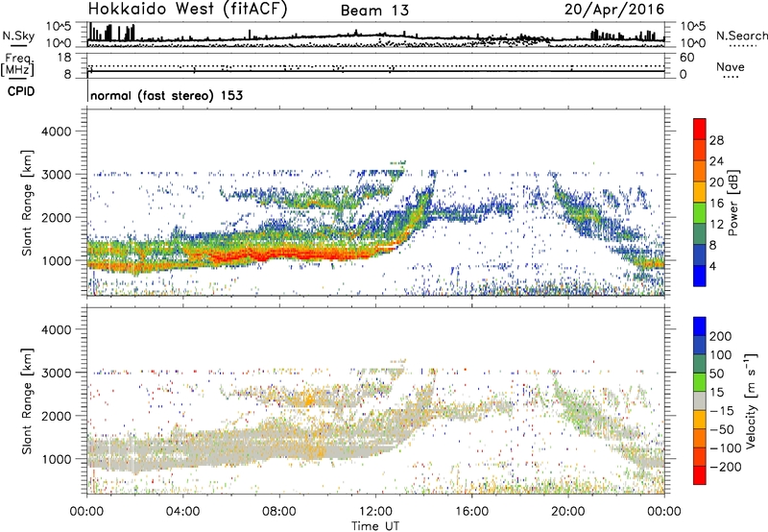The image size is (768, 532).
Task: Click the 4000 tick of the velocity panel
Action: pyautogui.click(x=57, y=329)
